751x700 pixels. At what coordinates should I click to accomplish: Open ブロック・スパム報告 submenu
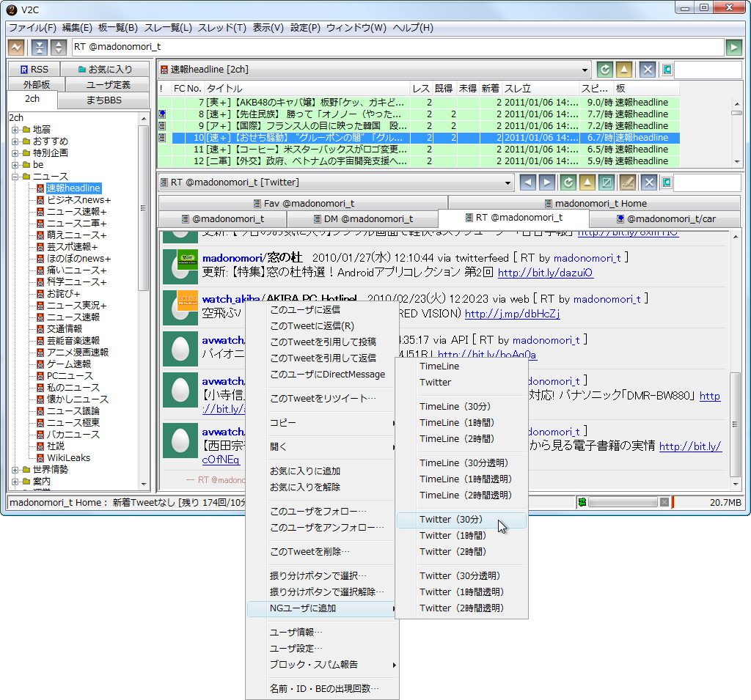tap(323, 665)
